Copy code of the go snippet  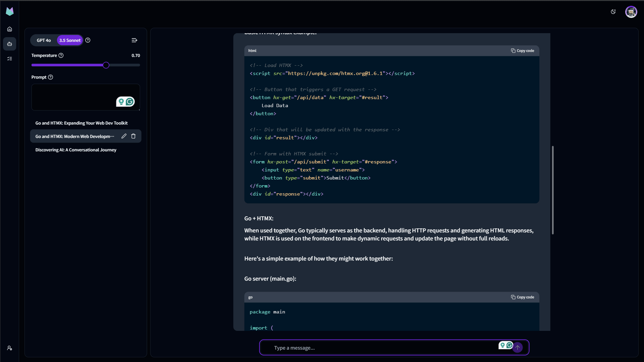522,297
